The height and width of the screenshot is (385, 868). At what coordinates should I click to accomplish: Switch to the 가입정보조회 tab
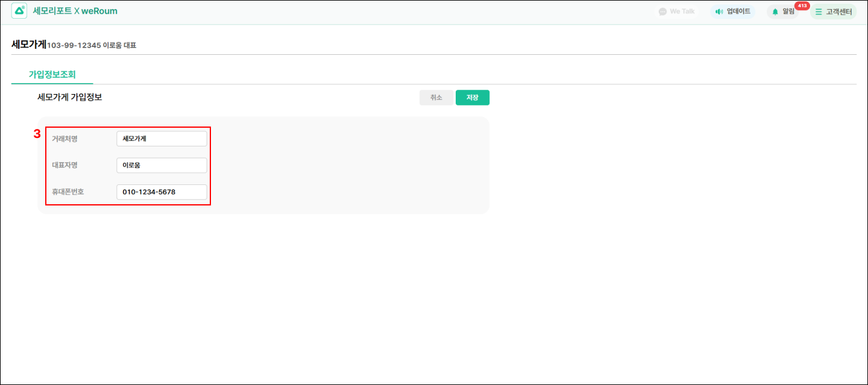point(52,74)
